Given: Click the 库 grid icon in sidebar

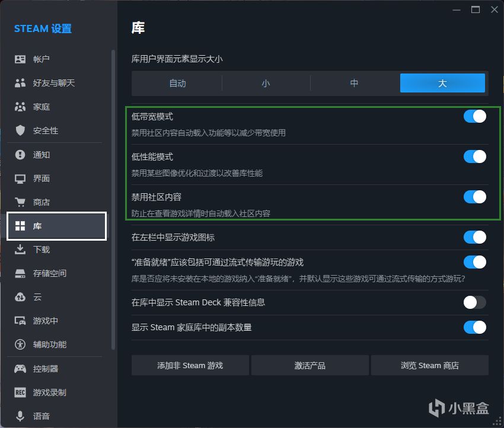Looking at the screenshot, I should [x=20, y=226].
